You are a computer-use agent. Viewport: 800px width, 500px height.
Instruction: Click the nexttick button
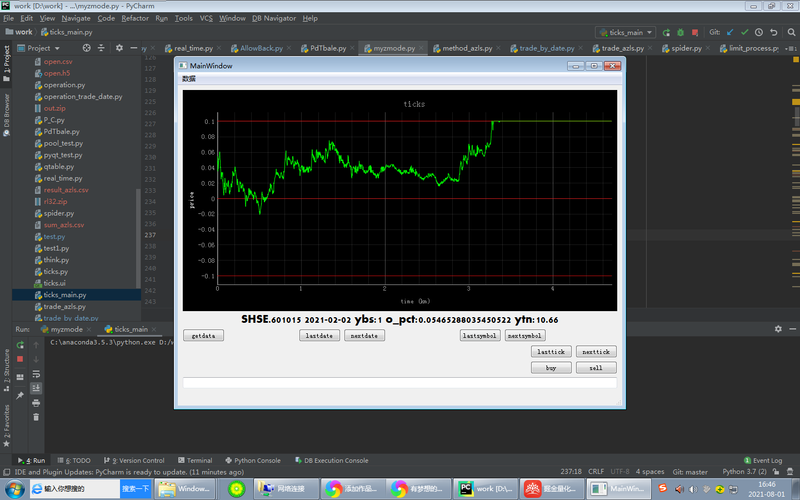[x=596, y=352]
